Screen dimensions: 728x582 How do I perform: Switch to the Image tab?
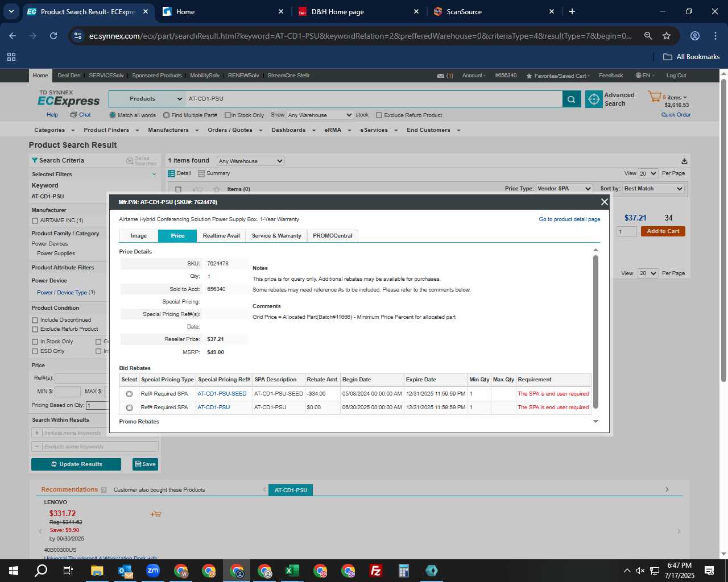point(138,236)
